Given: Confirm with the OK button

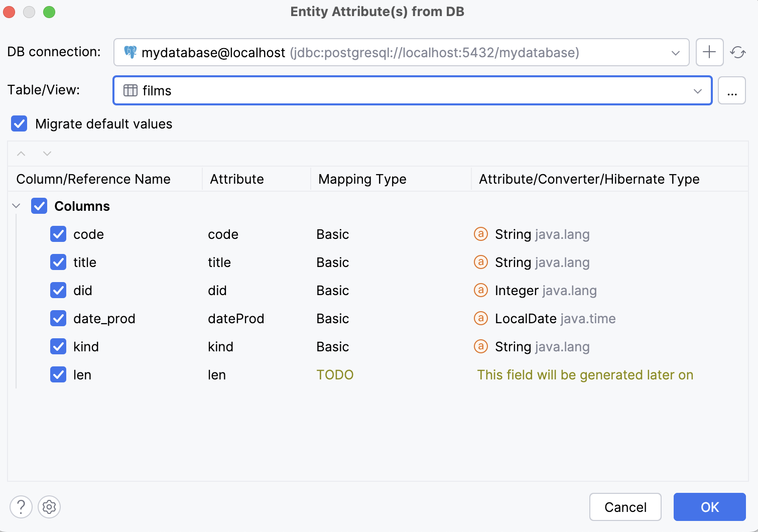Looking at the screenshot, I should (709, 507).
